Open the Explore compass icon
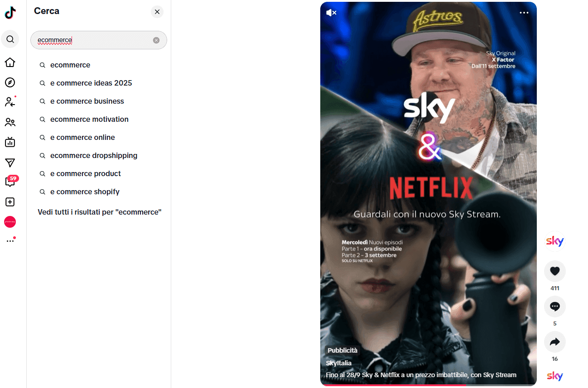Screen dimensions: 588x388 pyautogui.click(x=10, y=82)
